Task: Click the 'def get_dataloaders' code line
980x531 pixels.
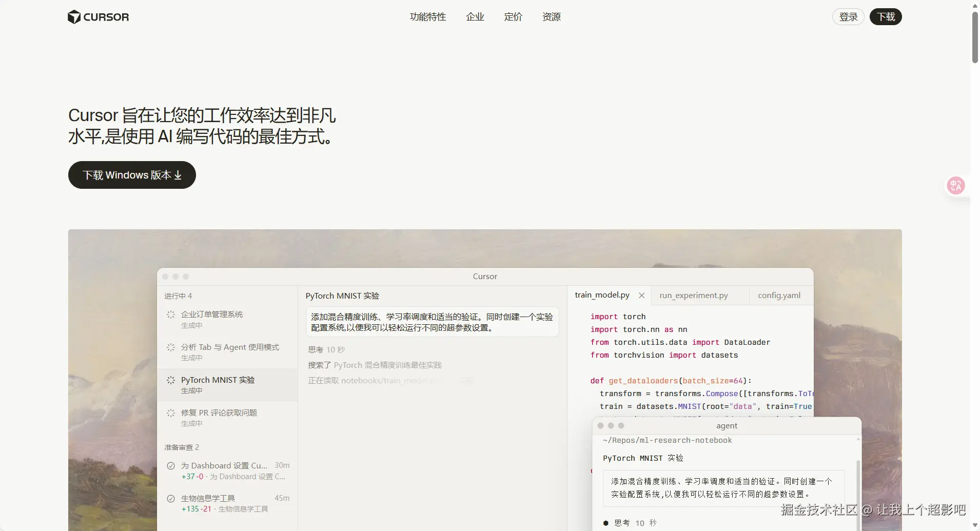Action: point(671,381)
